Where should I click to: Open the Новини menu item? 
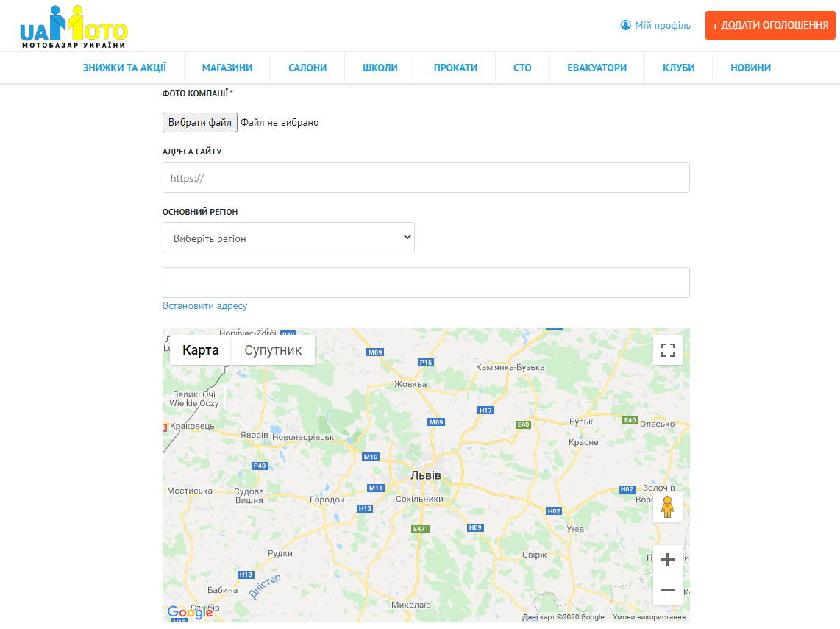coord(750,68)
